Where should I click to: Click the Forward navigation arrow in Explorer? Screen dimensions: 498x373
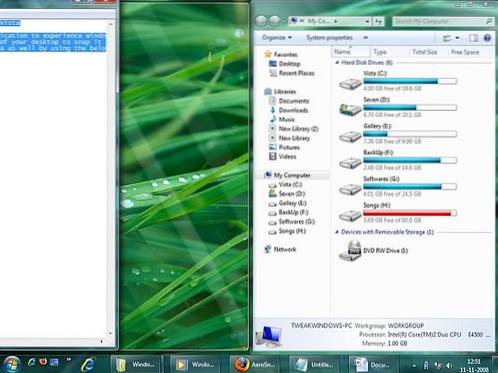coord(275,21)
